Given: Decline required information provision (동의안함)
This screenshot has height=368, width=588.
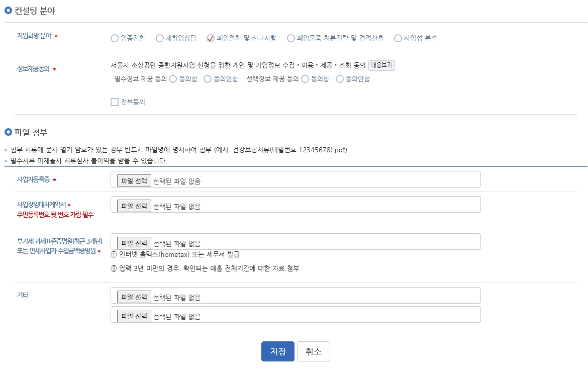Looking at the screenshot, I should coord(207,79).
